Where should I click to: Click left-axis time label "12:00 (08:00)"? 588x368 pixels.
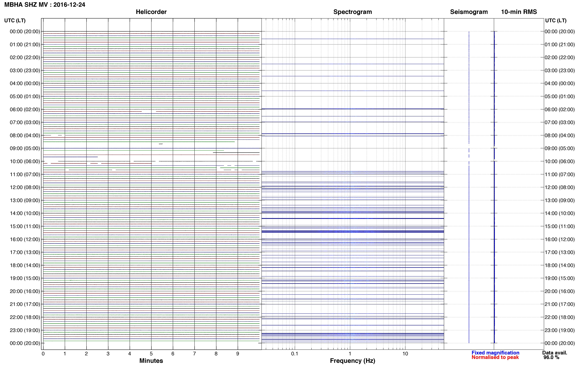[x=25, y=187]
